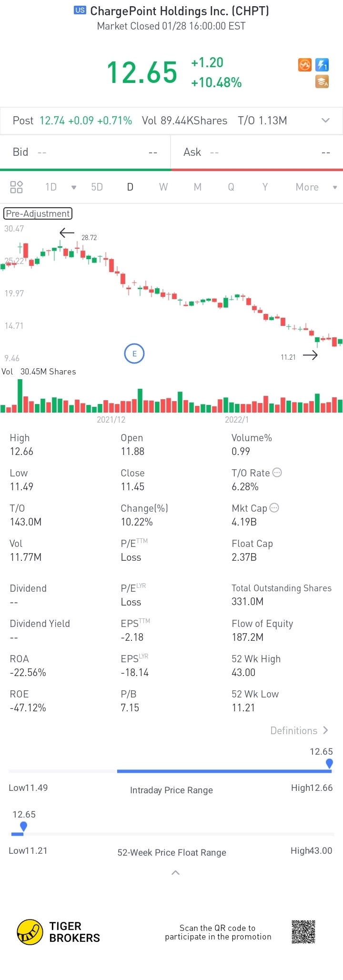
Task: Tap the blue lightning bolt badge
Action: (x=323, y=65)
